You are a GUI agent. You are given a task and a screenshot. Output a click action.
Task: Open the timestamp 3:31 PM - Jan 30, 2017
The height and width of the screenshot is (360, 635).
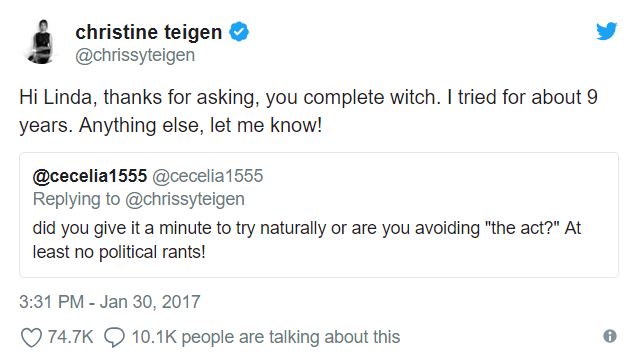coord(110,302)
